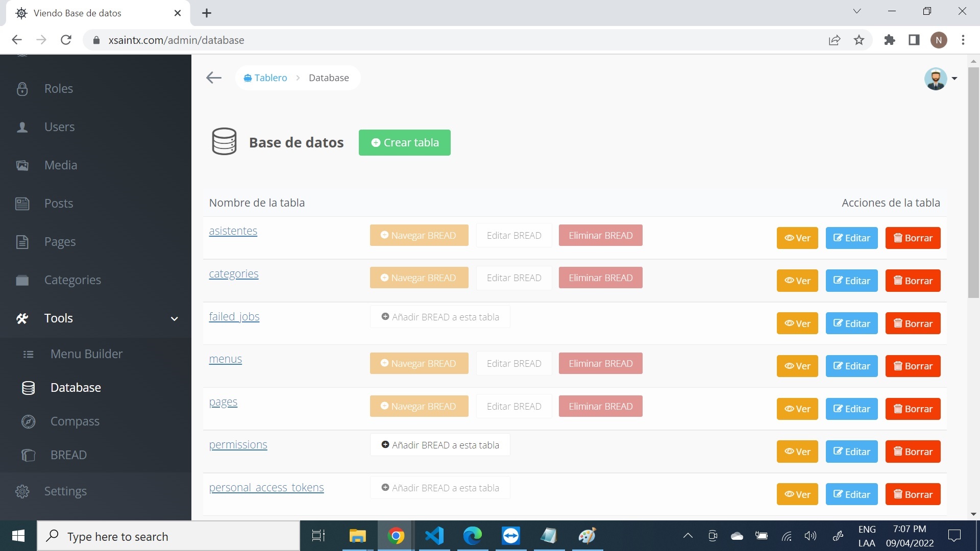The image size is (980, 551).
Task: Launch Visual Studio Code from taskbar
Action: tap(434, 536)
